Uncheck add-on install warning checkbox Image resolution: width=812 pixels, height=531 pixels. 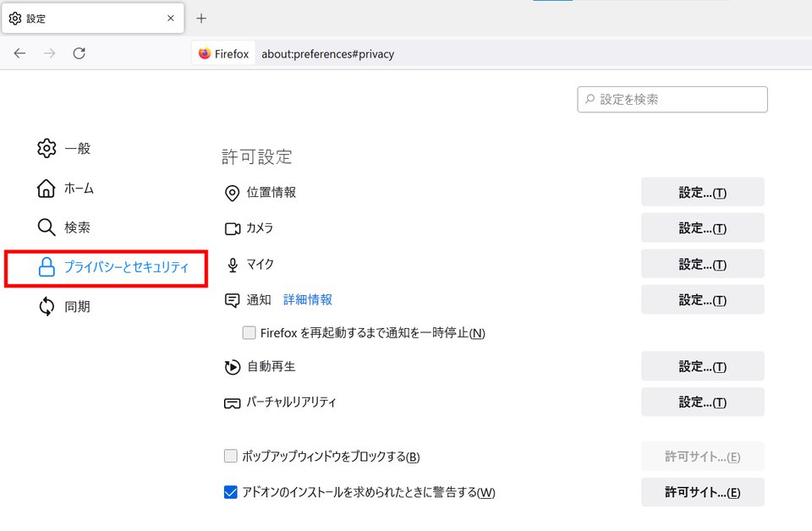coord(230,491)
